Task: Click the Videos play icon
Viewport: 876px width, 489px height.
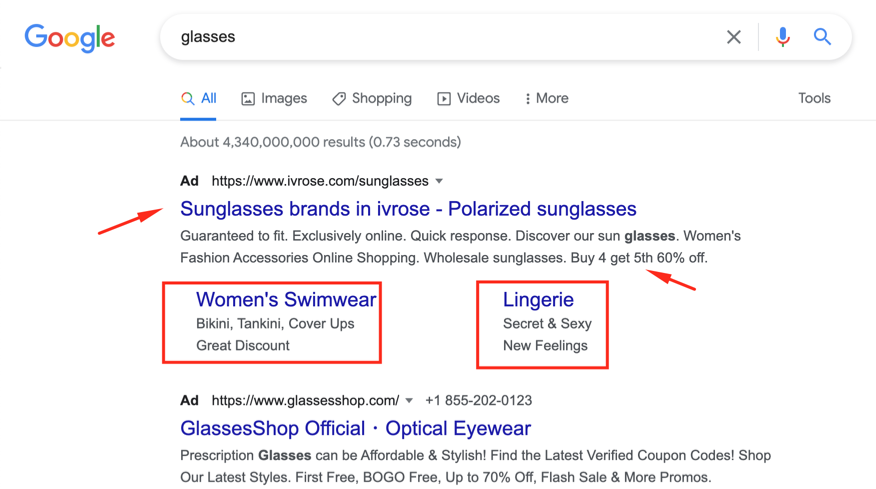Action: pyautogui.click(x=444, y=98)
